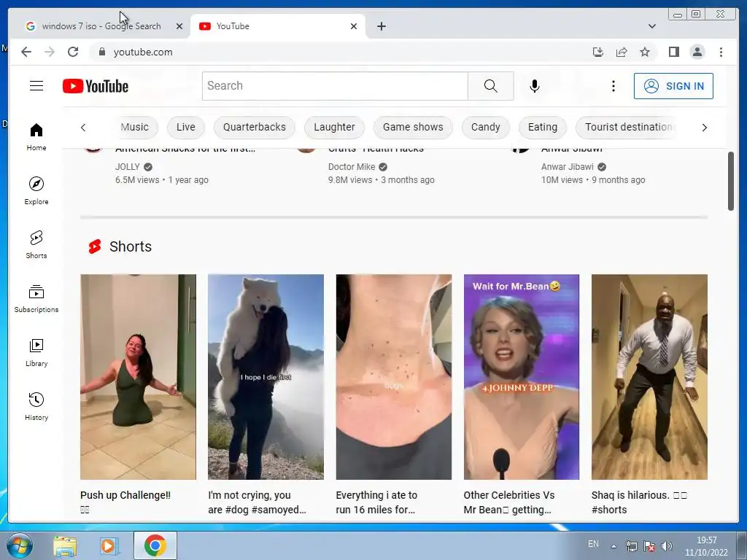Open Explore in sidebar
Image resolution: width=747 pixels, height=560 pixels.
(x=36, y=190)
